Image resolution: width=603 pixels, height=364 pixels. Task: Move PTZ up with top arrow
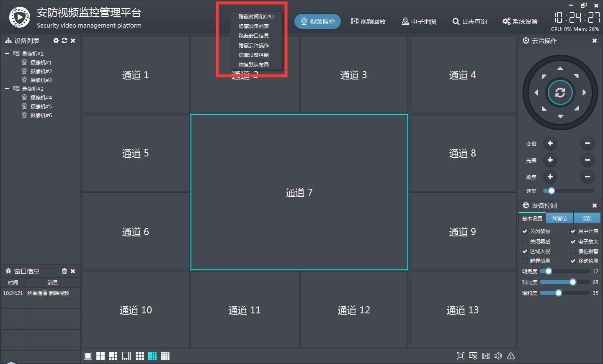coord(560,68)
